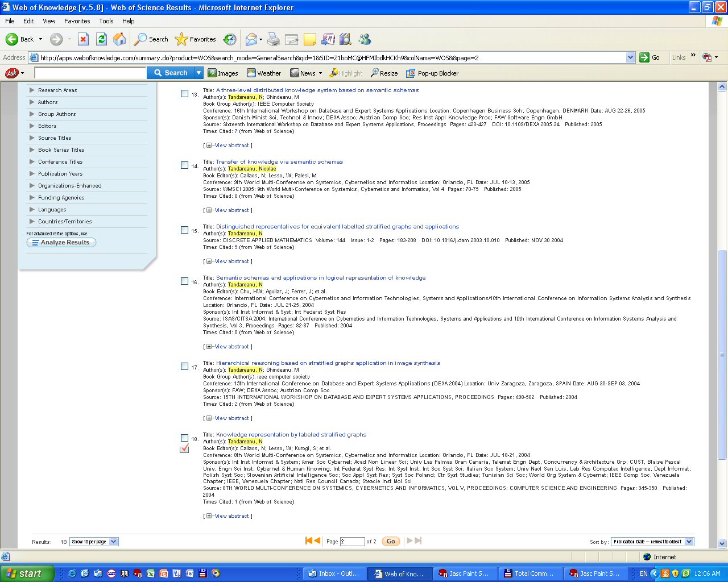
Task: Open the Favorites menu
Action: tap(77, 21)
